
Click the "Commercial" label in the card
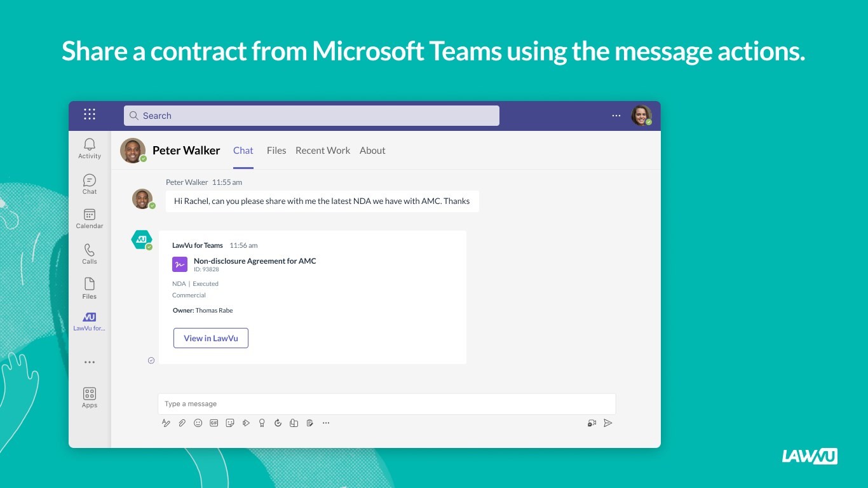click(x=189, y=295)
